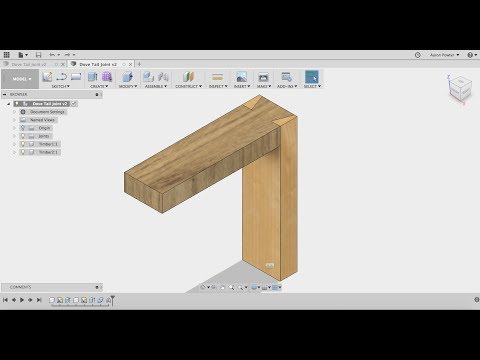Open timeline settings gear icon
This screenshot has width=480, height=360.
click(477, 300)
